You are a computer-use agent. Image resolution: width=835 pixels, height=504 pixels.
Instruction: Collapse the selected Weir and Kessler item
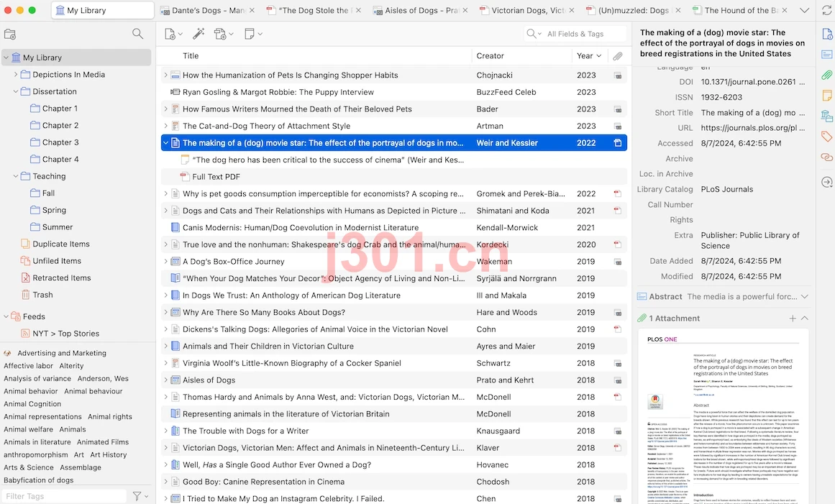click(x=165, y=142)
